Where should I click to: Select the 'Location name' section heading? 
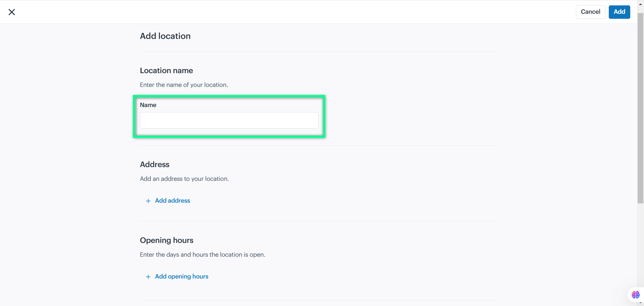166,70
